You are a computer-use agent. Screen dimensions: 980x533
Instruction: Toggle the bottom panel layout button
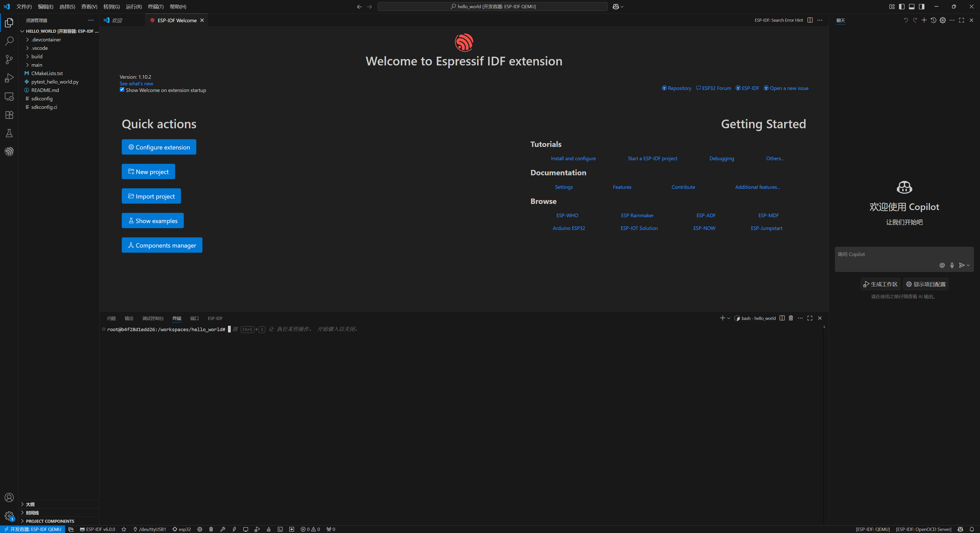tap(912, 6)
